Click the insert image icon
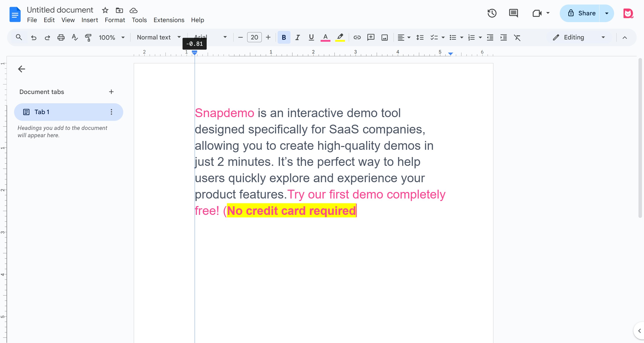This screenshot has height=343, width=644. (384, 37)
